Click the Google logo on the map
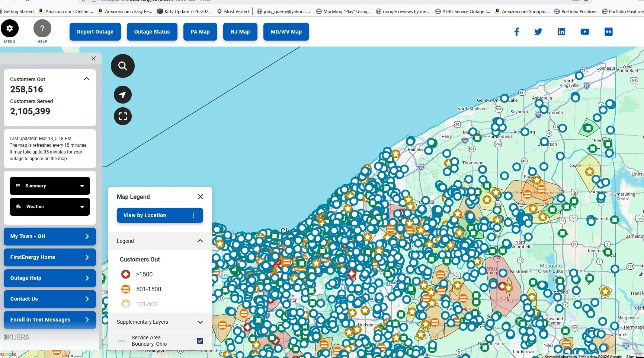 click(x=8, y=354)
